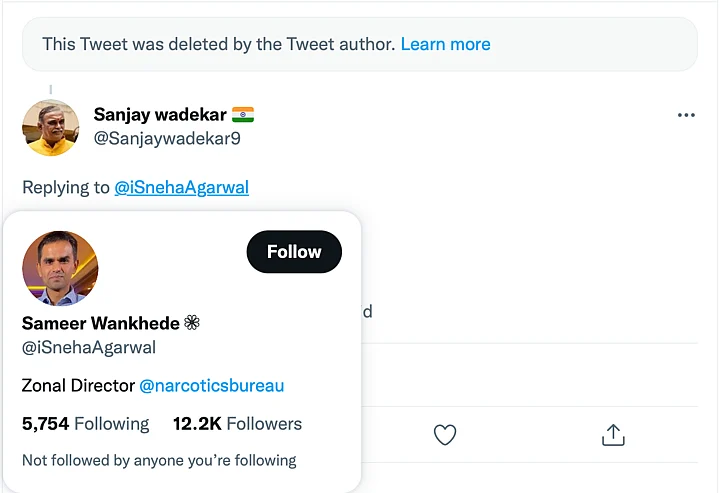Click the @Sanjaywadekar9 handle
Viewport: 720px width, 493px height.
coord(166,139)
